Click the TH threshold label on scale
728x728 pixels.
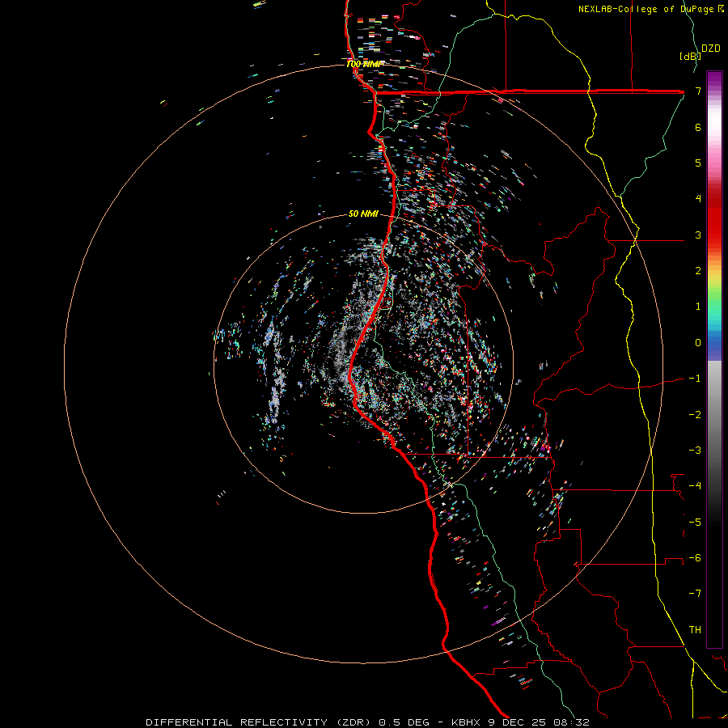point(695,629)
